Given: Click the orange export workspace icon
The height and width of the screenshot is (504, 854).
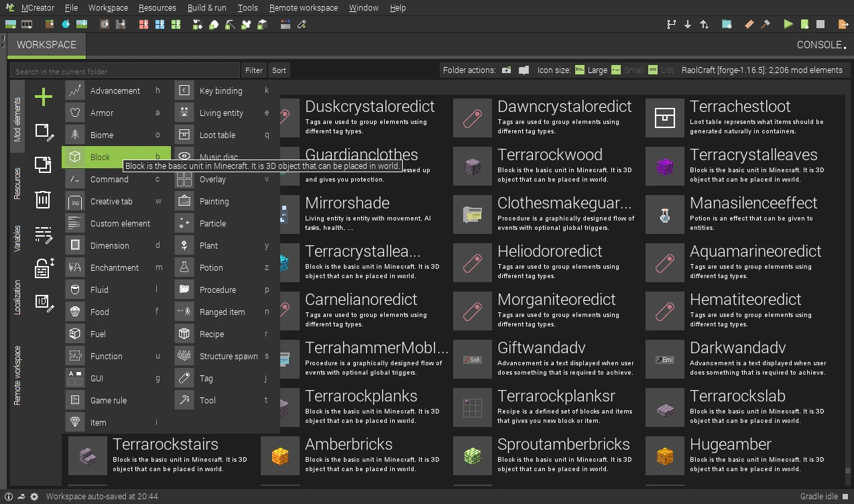Looking at the screenshot, I should click(x=843, y=24).
